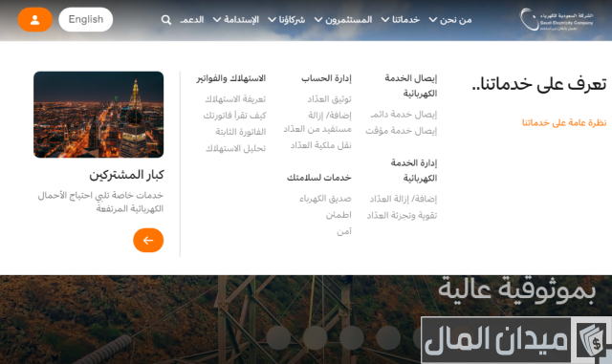Click خدمات خاصة تلبي احتياج الأحمال description
This screenshot has width=612, height=364.
100,202
